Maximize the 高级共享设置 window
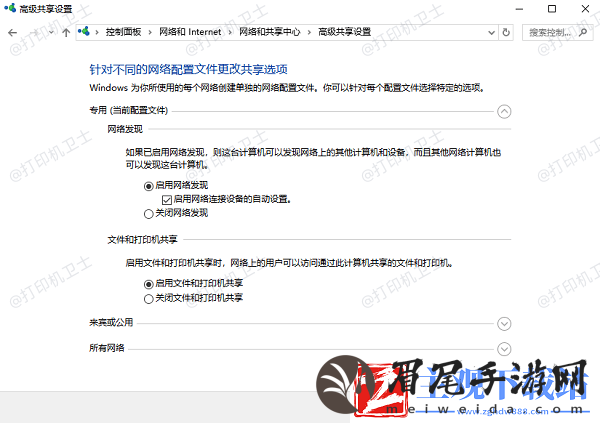 (x=552, y=8)
